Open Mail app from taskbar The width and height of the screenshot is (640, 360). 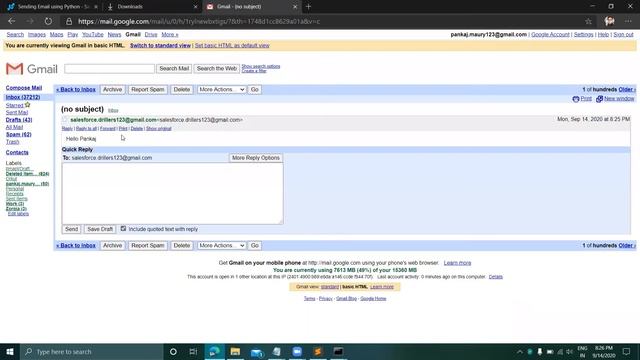click(x=256, y=352)
